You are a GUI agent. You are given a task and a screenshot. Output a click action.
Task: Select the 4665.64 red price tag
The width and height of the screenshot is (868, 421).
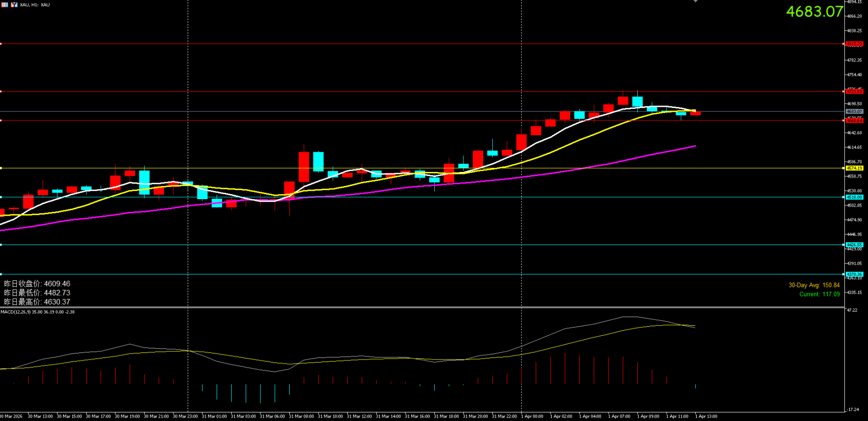tap(854, 121)
